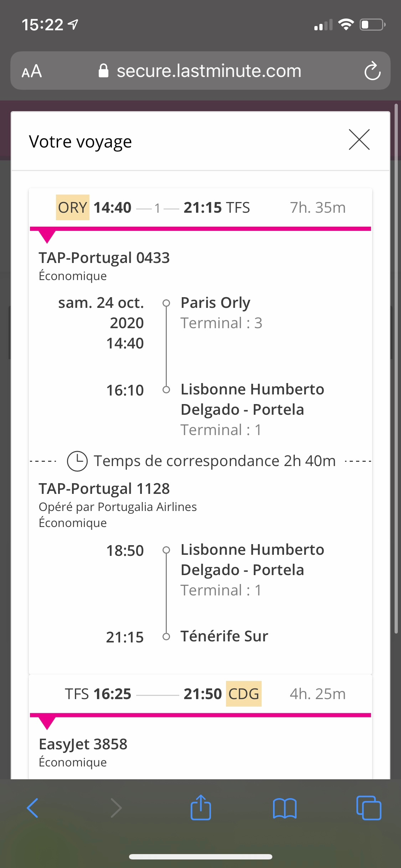
Task: Open Safari bookmarks
Action: click(284, 808)
